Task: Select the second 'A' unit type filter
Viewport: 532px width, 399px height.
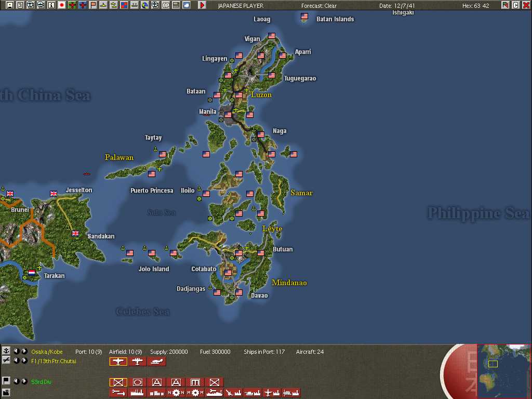Action: [x=176, y=382]
